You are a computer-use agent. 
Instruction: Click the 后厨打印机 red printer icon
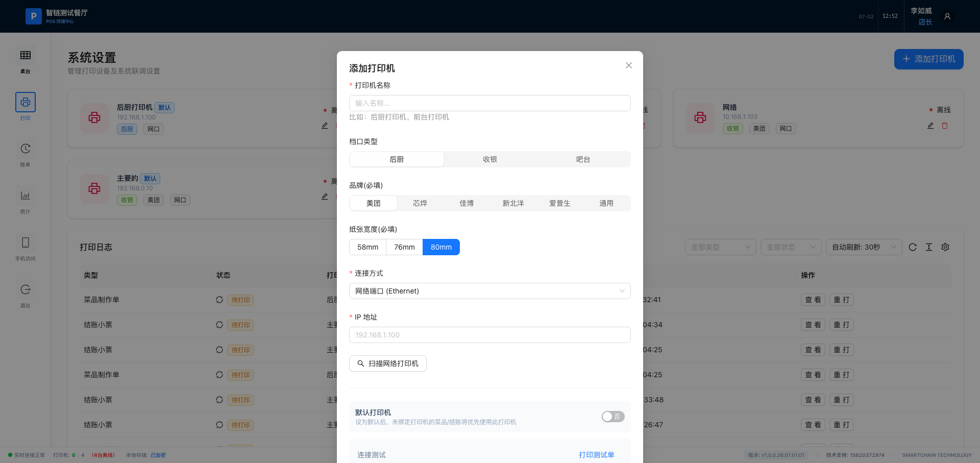[x=94, y=118]
